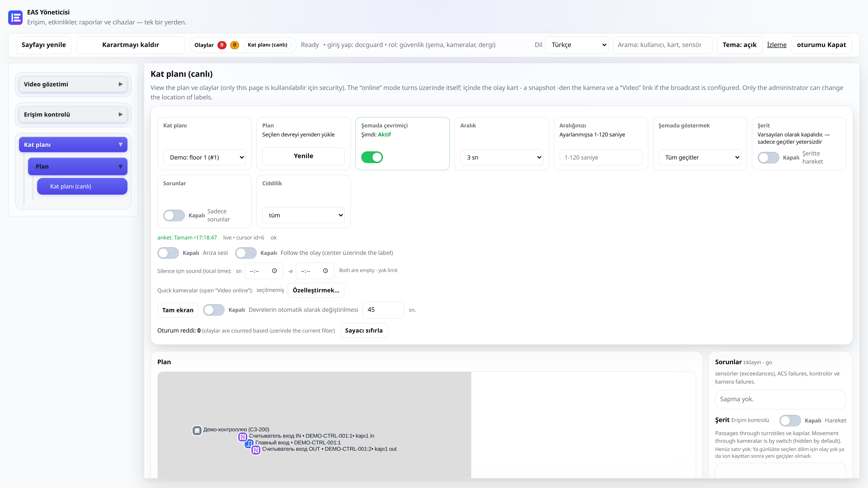Toggle Şeritte hareket switch in Şerit card

tap(768, 158)
